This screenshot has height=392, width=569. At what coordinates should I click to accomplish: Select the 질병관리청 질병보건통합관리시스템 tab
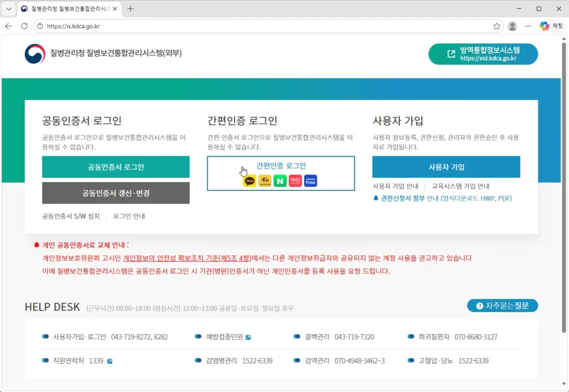coord(69,9)
